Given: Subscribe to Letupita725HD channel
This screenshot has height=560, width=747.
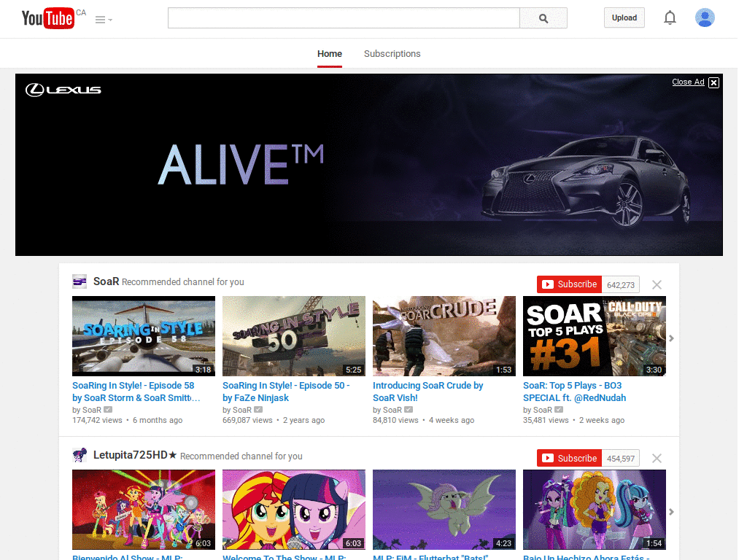Looking at the screenshot, I should point(569,458).
